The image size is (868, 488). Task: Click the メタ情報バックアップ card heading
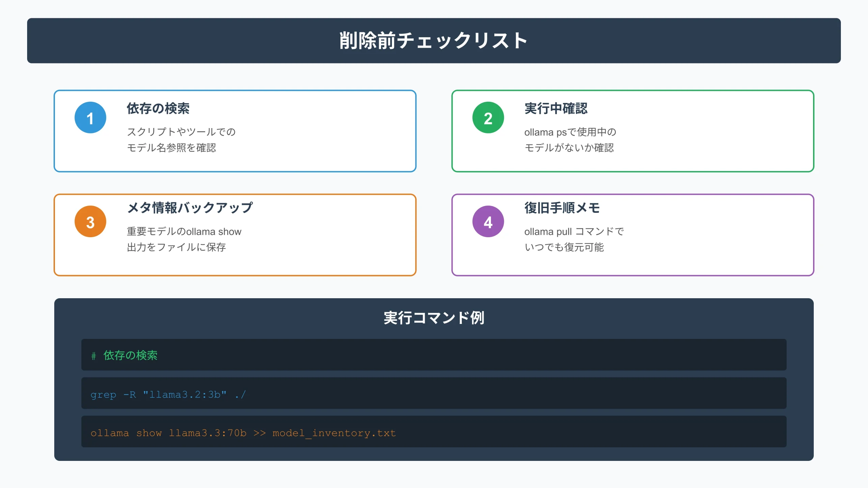pyautogui.click(x=190, y=208)
